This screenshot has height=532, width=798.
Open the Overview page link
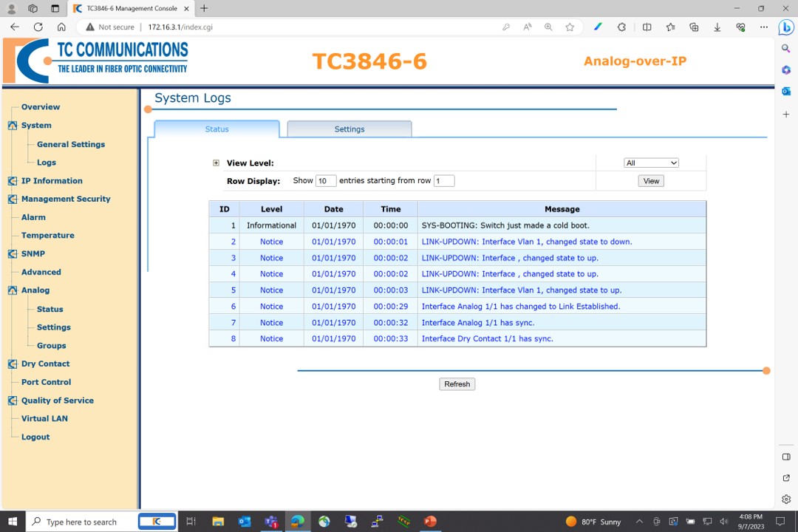pyautogui.click(x=41, y=107)
